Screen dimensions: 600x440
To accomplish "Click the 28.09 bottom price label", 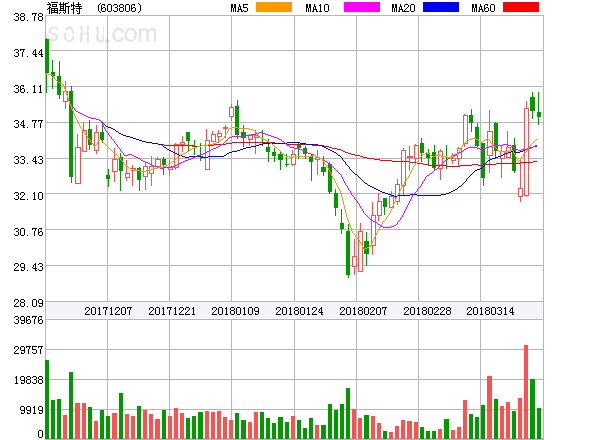I will (21, 302).
